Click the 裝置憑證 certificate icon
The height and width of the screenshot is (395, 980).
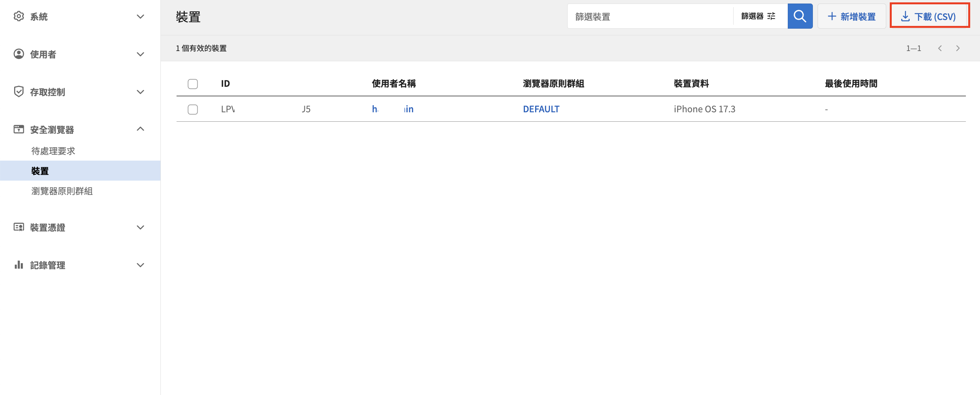pyautogui.click(x=18, y=227)
